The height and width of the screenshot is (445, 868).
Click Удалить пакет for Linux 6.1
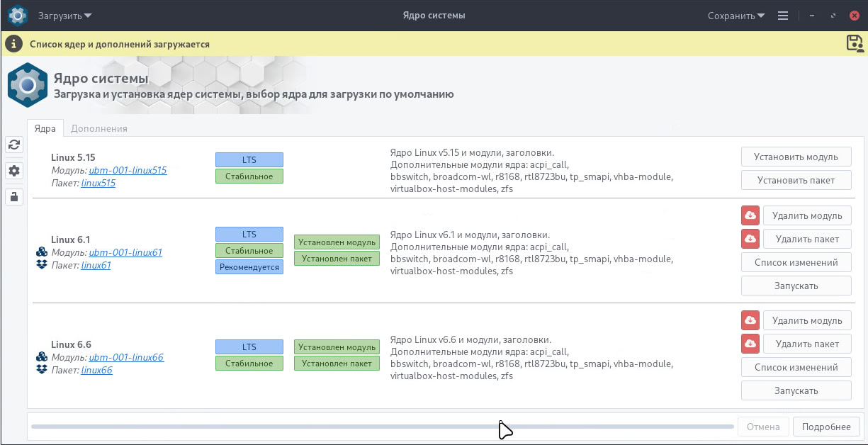click(x=807, y=239)
